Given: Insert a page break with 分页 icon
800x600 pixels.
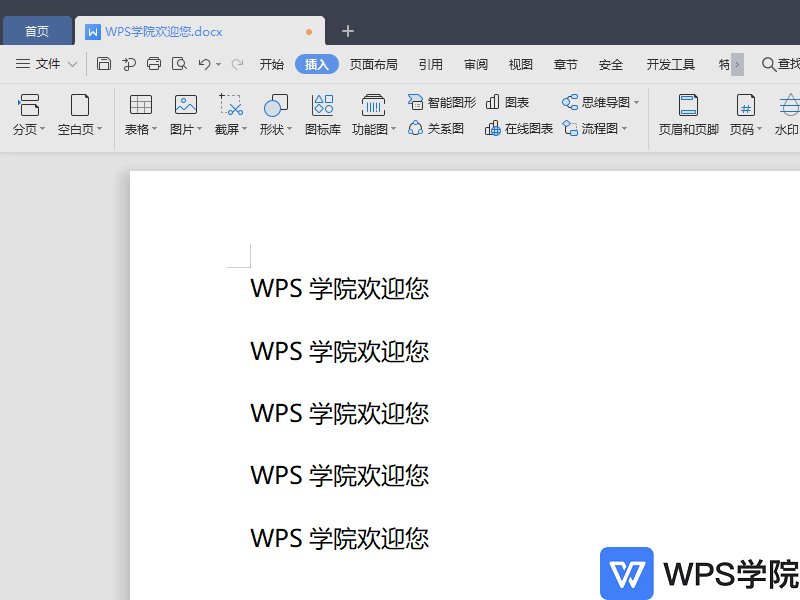Looking at the screenshot, I should (x=29, y=105).
